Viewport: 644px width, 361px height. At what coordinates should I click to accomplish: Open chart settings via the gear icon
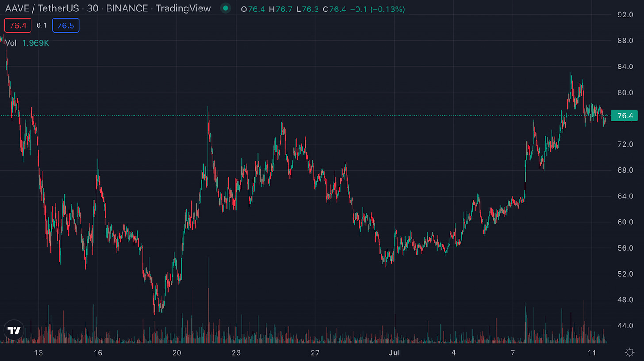pyautogui.click(x=629, y=352)
